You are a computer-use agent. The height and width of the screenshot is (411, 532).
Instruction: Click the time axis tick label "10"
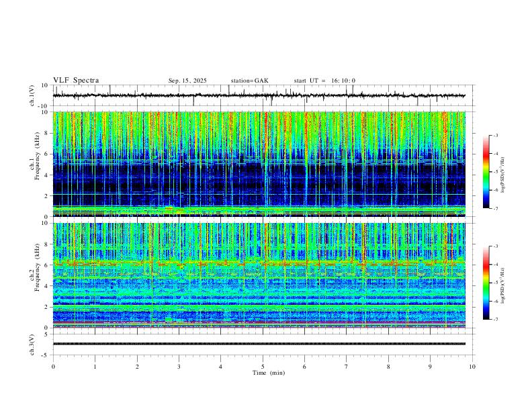coord(472,367)
